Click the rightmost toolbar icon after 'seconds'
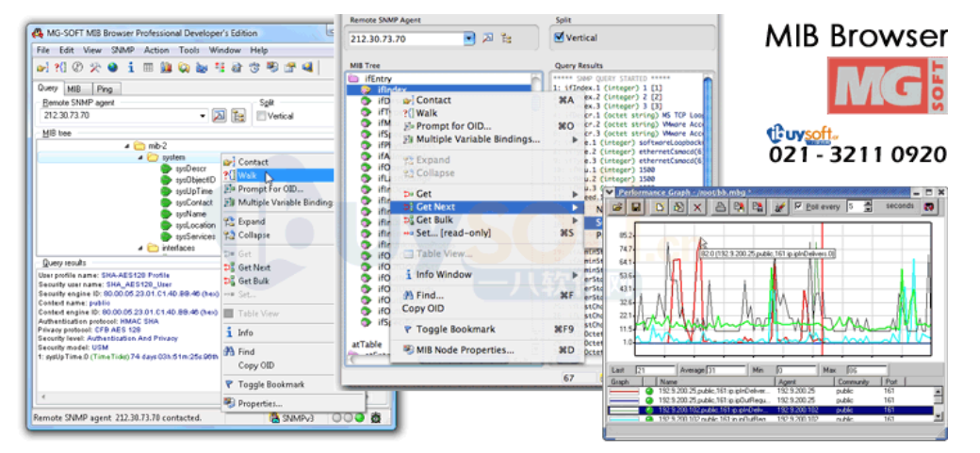980x453 pixels. (929, 206)
